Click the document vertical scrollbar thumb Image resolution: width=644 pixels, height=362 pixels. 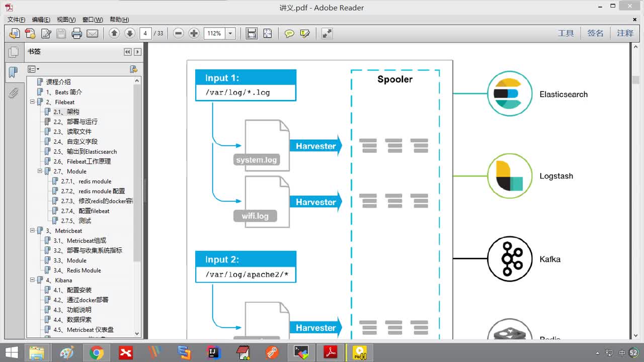pyautogui.click(x=636, y=79)
